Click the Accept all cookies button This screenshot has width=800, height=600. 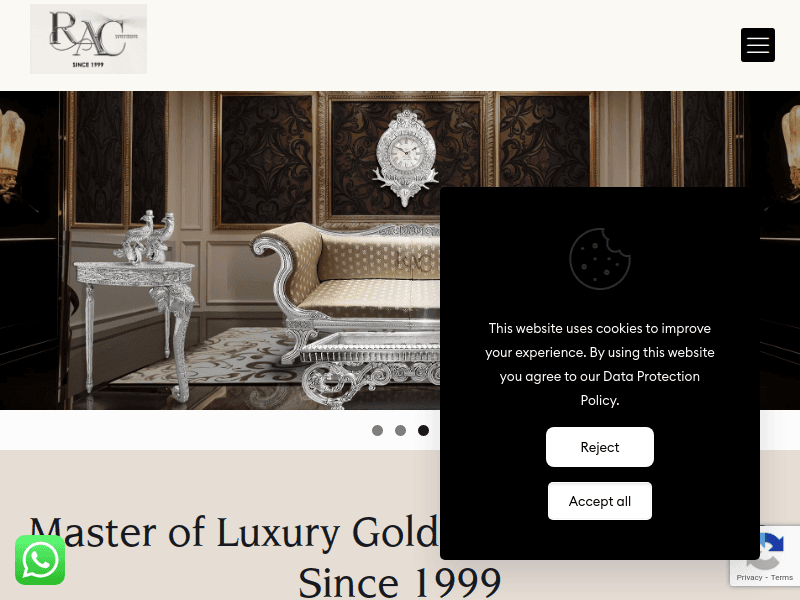[600, 501]
